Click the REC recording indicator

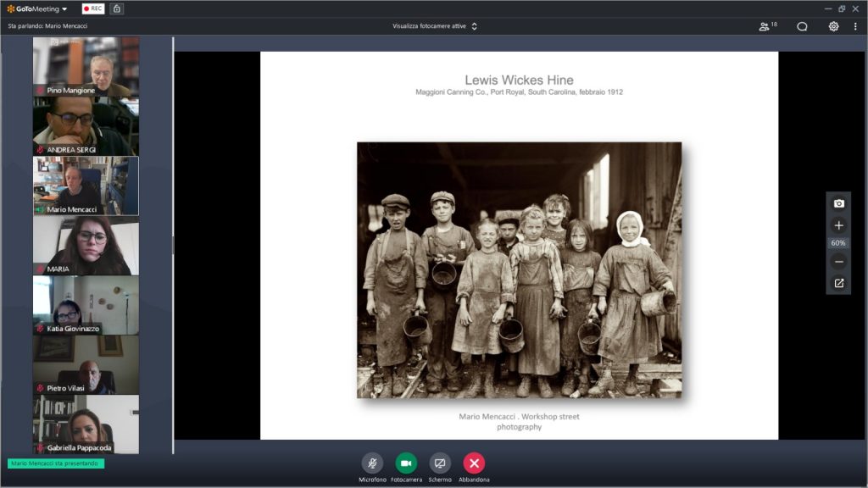(x=93, y=8)
